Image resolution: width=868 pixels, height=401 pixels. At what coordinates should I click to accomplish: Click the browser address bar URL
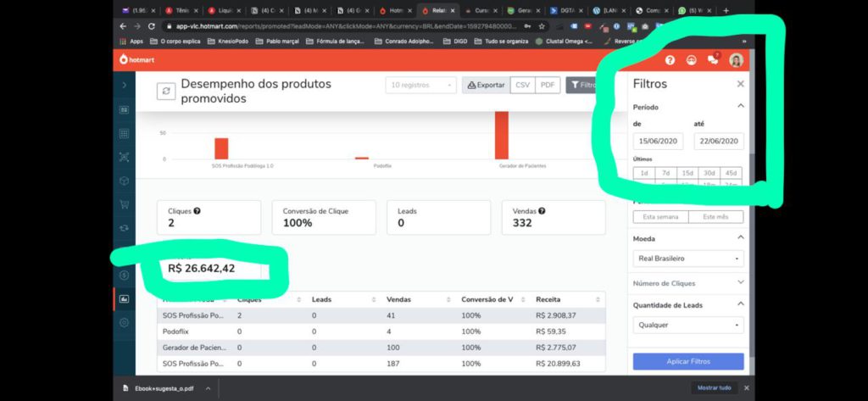[346, 26]
